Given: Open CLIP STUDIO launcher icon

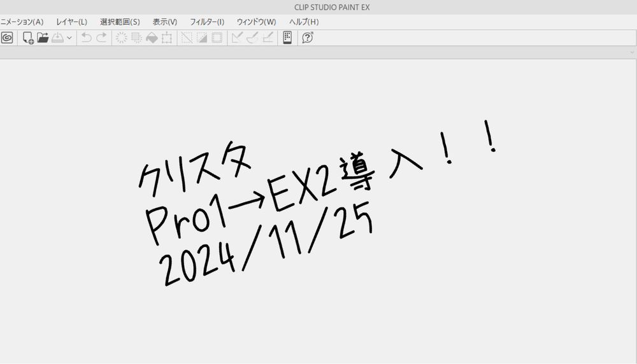Looking at the screenshot, I should [7, 38].
